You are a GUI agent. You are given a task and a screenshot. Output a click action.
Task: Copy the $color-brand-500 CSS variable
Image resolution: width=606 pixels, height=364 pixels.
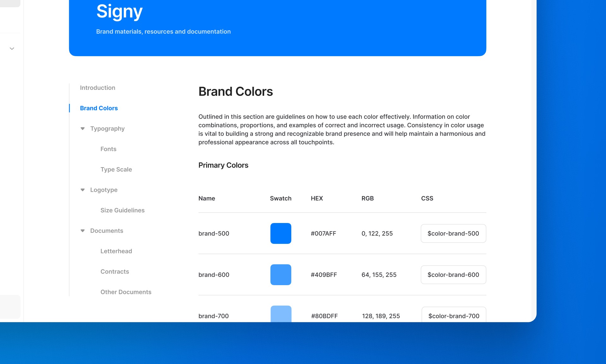tap(453, 233)
